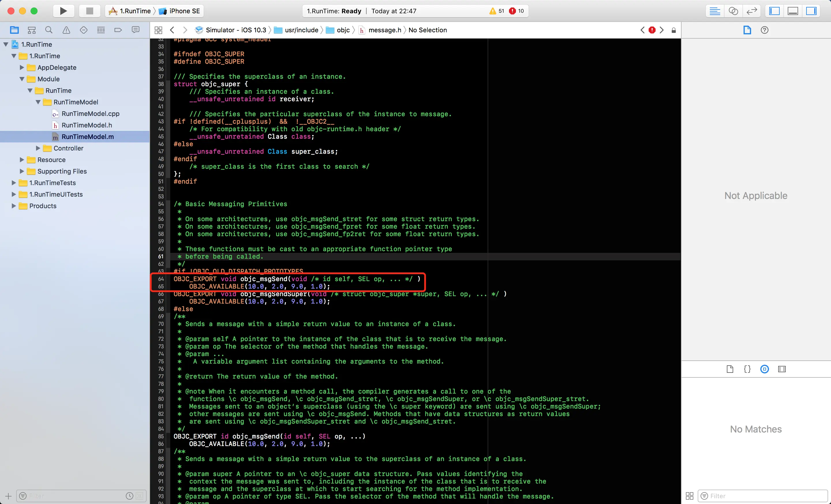Toggle source-control status filter
The width and height of the screenshot is (831, 504).
click(140, 496)
